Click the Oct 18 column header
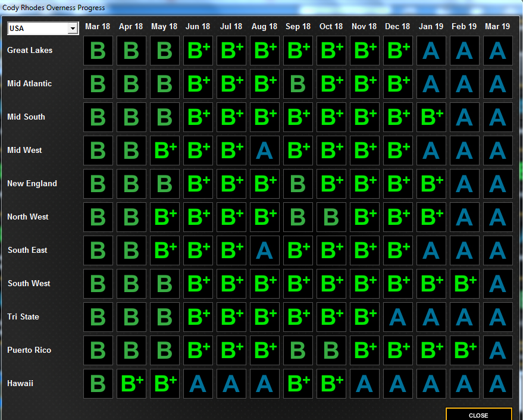Viewport: 523px width, 420px height. [331, 26]
